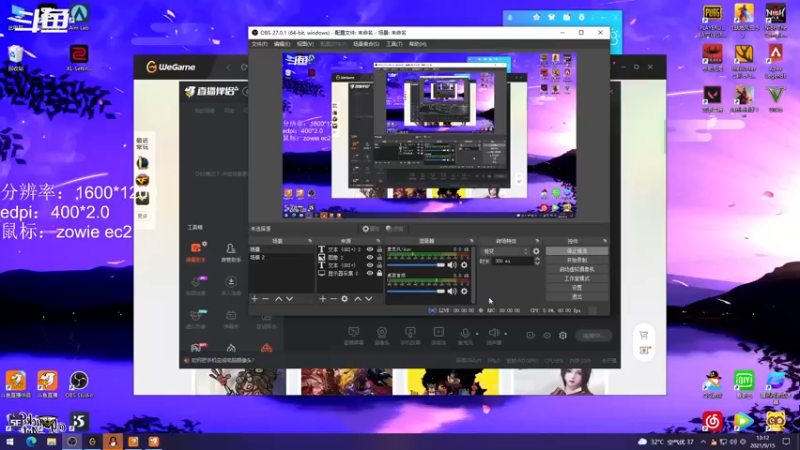
Task: Pop out the 转场特效 dock panel
Action: (537, 241)
